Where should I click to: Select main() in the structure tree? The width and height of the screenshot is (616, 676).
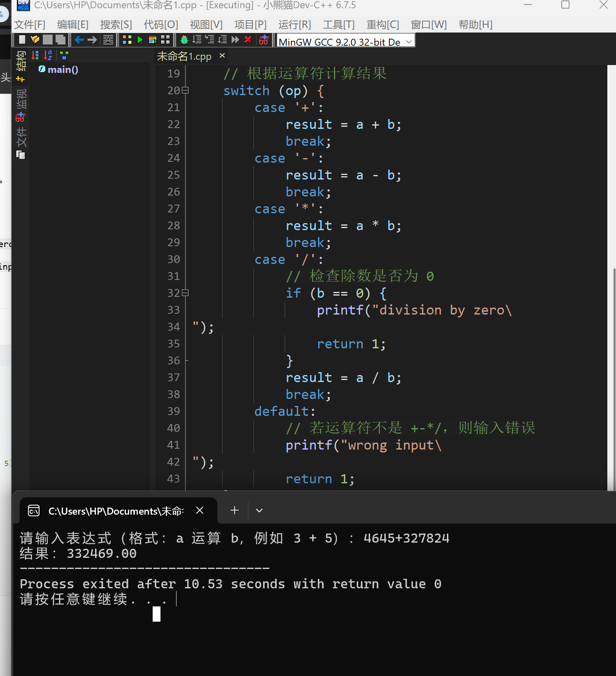coord(63,70)
